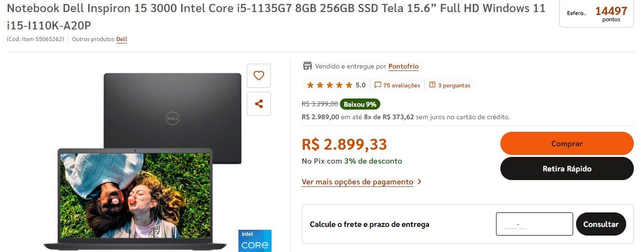Viewport: 644px width, 252px height.
Task: Click the Intel Core badge image
Action: point(255,240)
